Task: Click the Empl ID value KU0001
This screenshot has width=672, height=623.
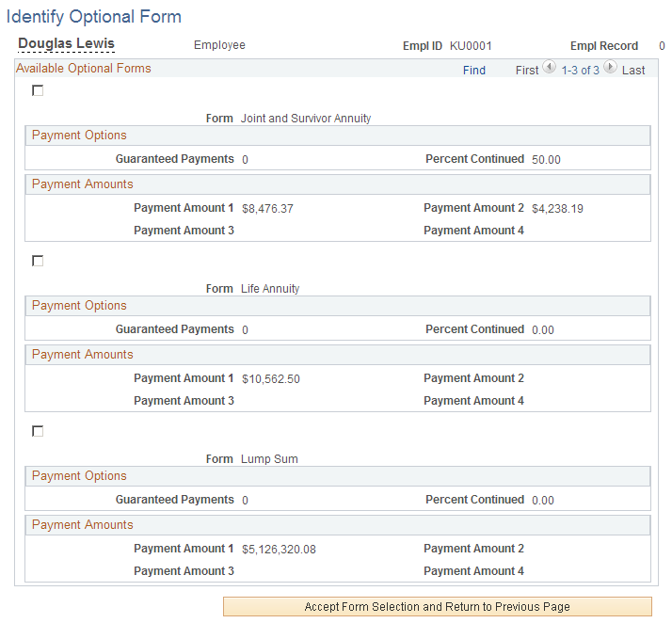Action: pos(471,46)
